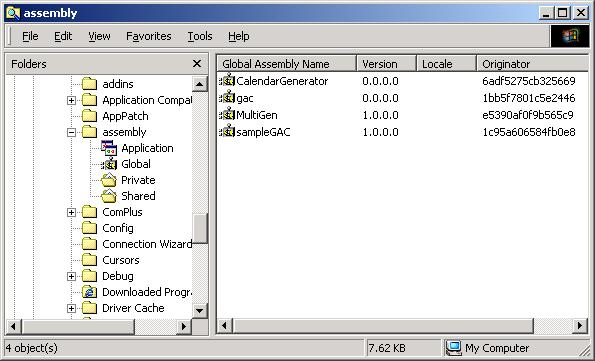Select the Private tree item label

(138, 180)
